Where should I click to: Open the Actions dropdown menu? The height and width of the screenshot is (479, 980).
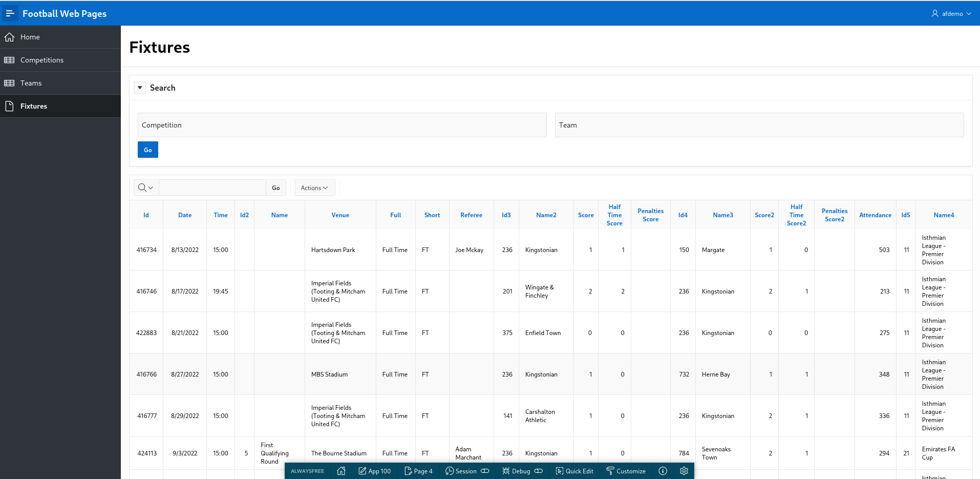coord(314,188)
